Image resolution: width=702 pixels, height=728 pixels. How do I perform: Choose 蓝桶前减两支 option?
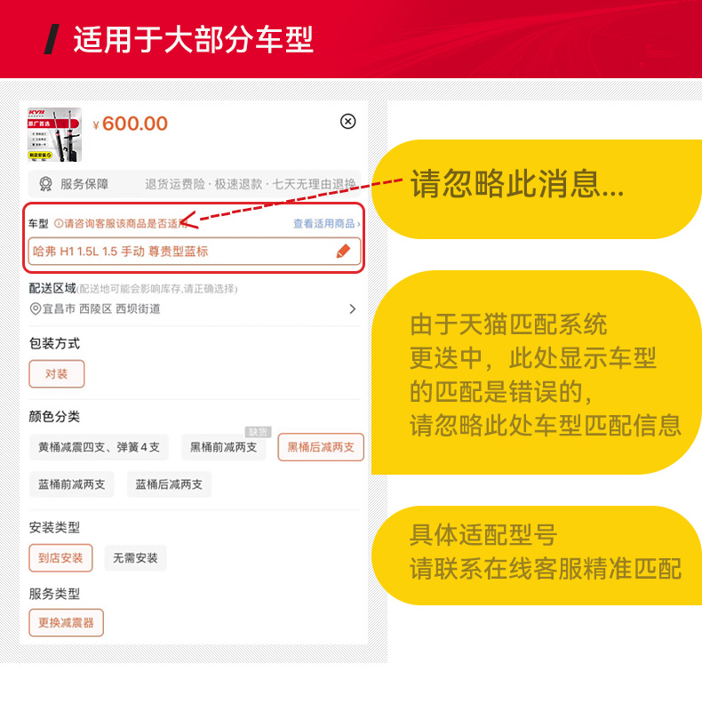[x=71, y=484]
